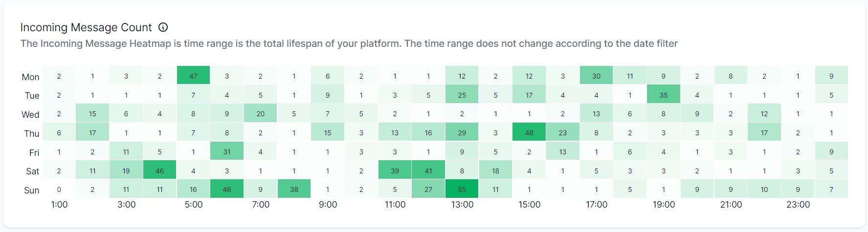Image resolution: width=868 pixels, height=232 pixels.
Task: Select the Tuesday 13:00 cell showing 25
Action: [462, 95]
